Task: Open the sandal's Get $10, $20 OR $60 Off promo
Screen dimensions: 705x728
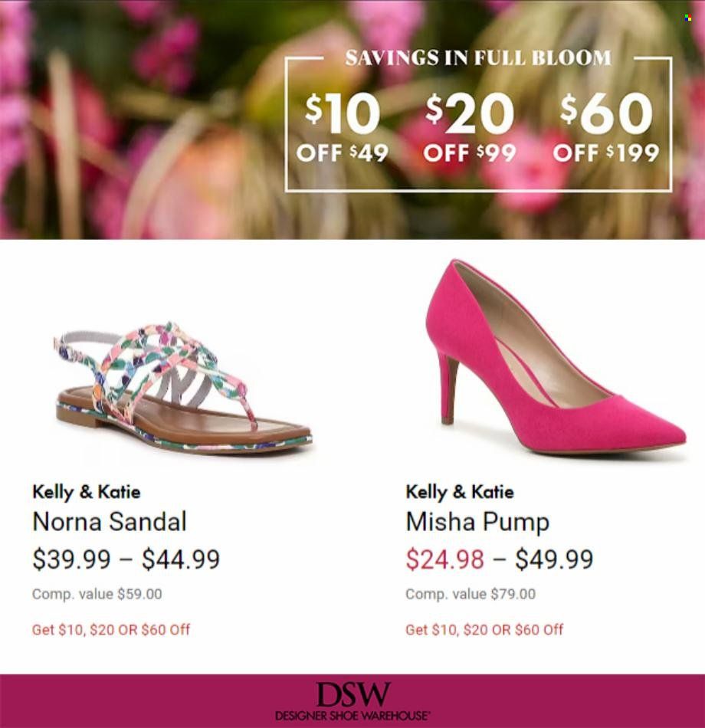Action: coord(111,630)
